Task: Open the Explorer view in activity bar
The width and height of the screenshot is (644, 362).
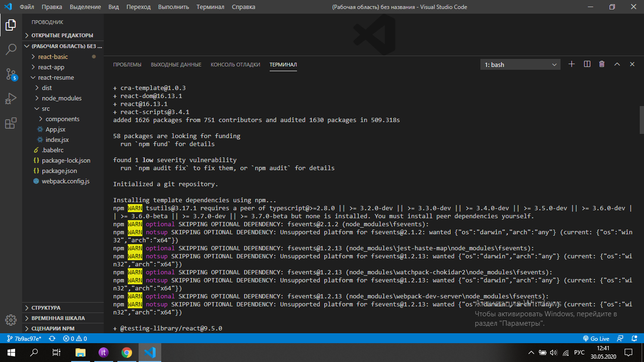Action: (x=11, y=25)
